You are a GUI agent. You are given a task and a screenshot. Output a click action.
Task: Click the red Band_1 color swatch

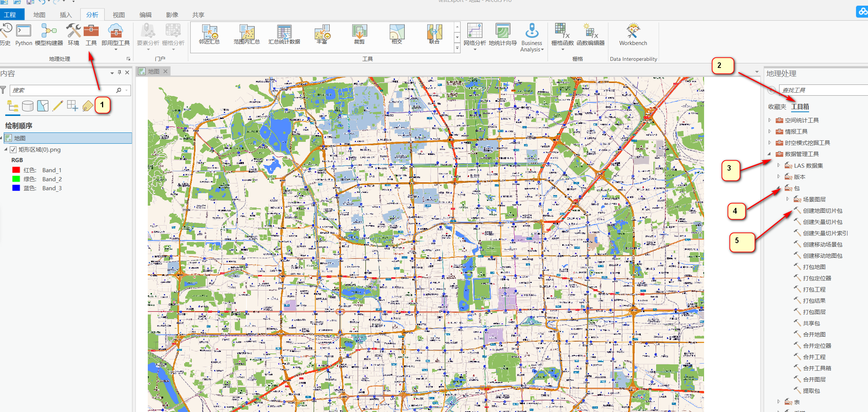click(16, 170)
